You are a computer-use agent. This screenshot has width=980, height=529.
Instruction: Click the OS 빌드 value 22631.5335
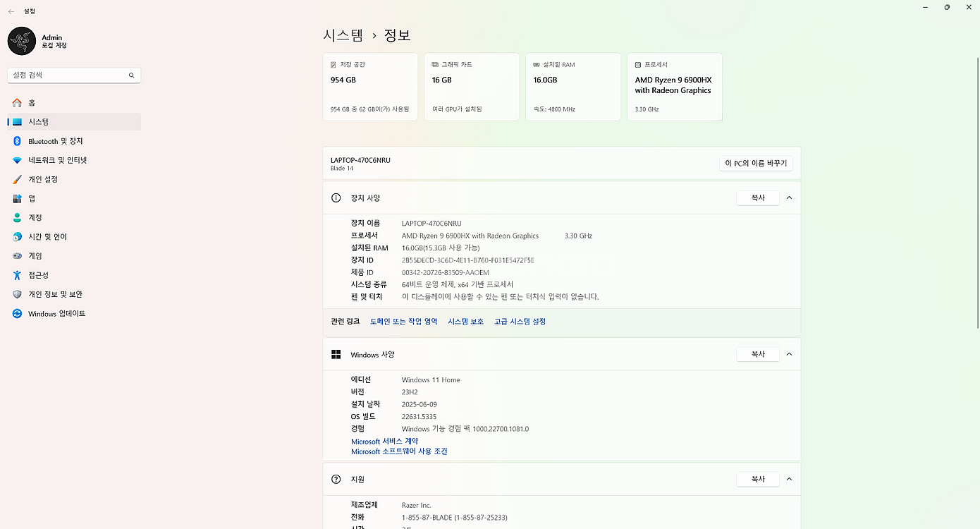419,417
